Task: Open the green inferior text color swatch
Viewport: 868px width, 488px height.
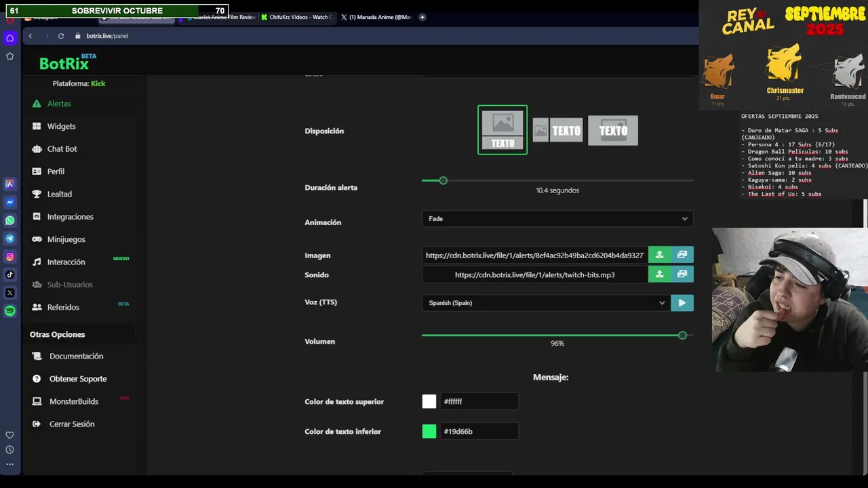Action: click(x=429, y=431)
